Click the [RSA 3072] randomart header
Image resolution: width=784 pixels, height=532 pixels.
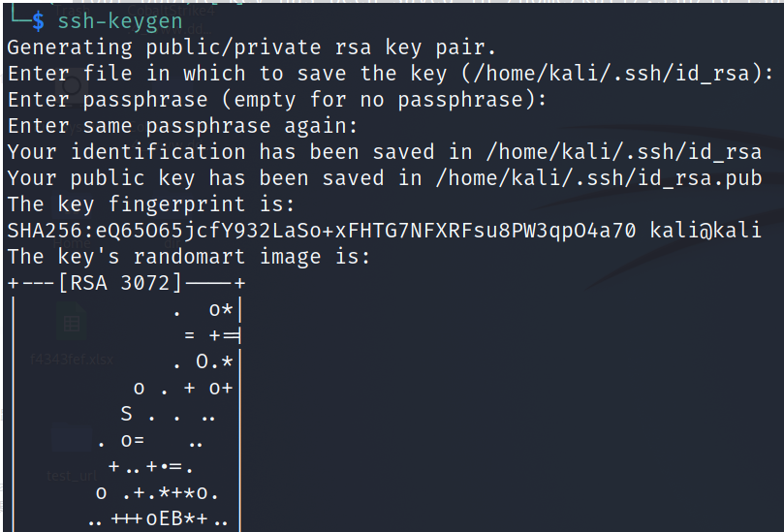click(120, 283)
